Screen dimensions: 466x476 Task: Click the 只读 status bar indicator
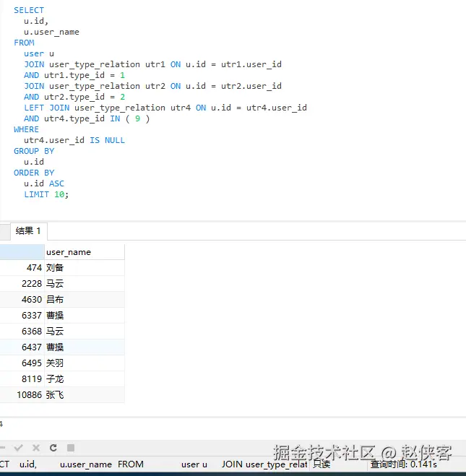pyautogui.click(x=322, y=464)
